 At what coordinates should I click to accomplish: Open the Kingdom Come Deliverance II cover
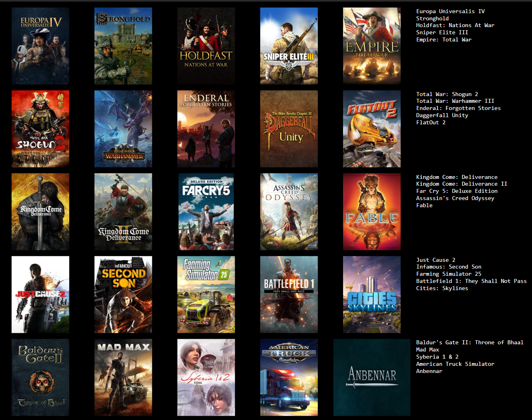point(123,212)
